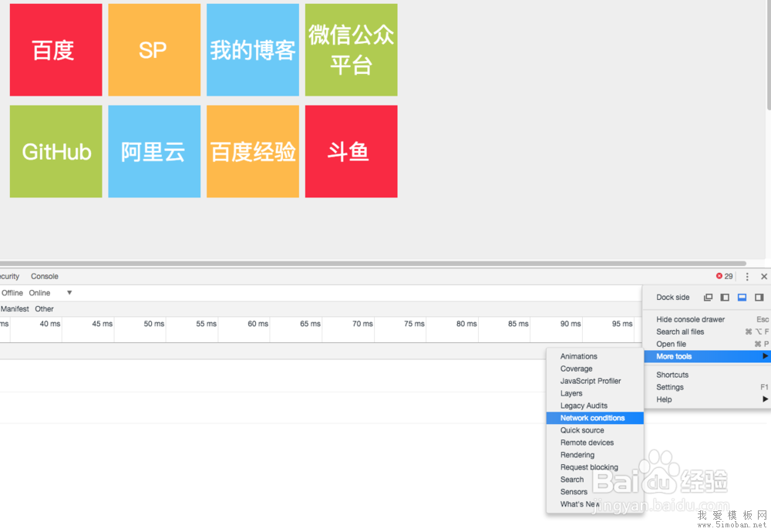The width and height of the screenshot is (771, 532).
Task: Click the 90 ms timeline label
Action: pos(571,324)
